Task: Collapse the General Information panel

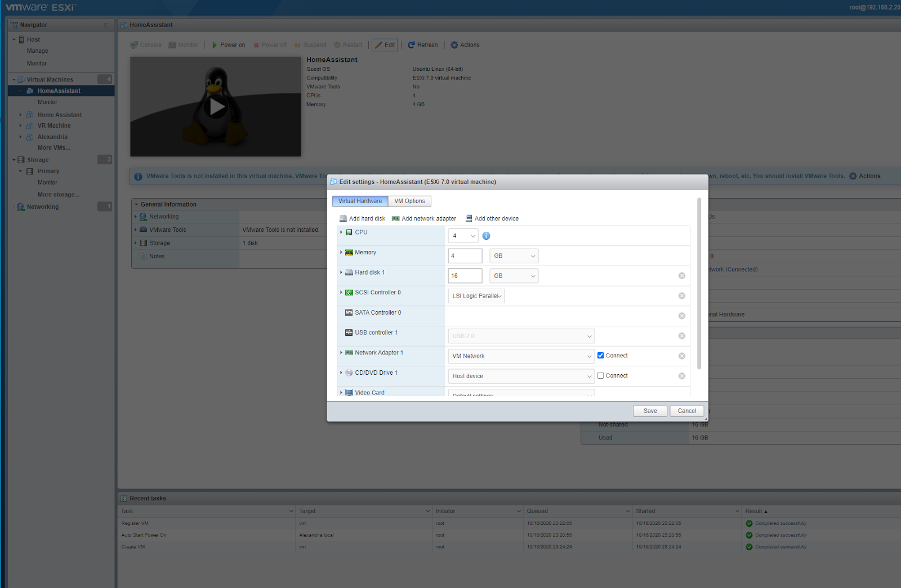Action: point(136,204)
